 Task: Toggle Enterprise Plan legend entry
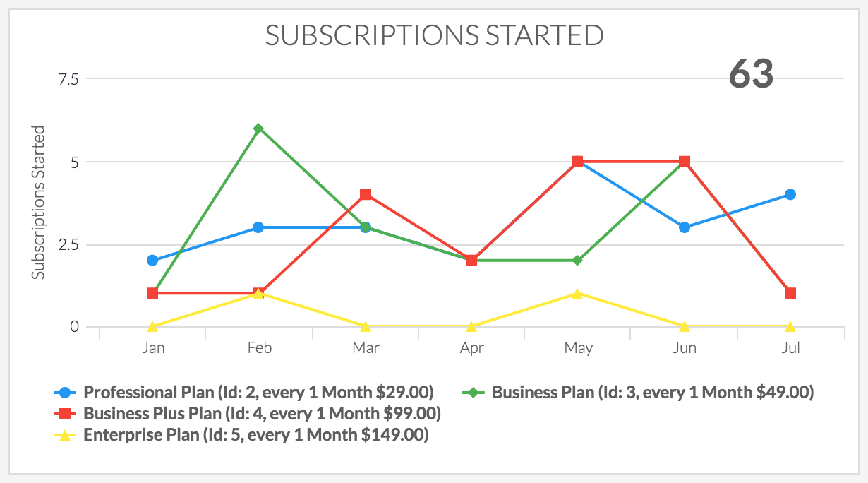[x=241, y=435]
